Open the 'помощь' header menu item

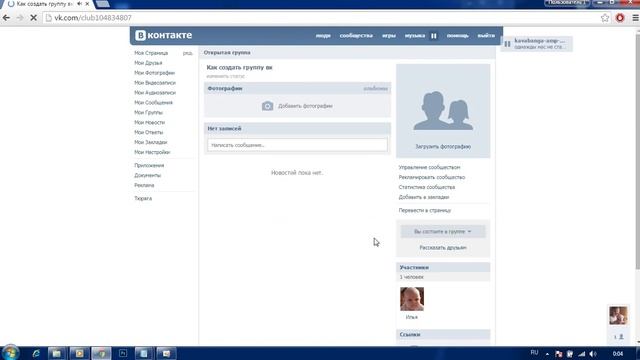click(x=458, y=36)
